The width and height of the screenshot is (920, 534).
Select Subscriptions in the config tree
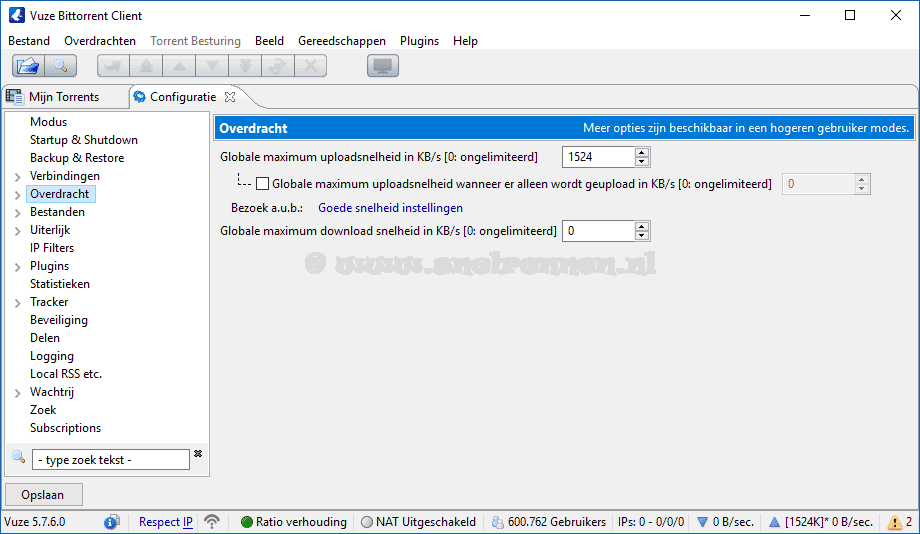65,428
